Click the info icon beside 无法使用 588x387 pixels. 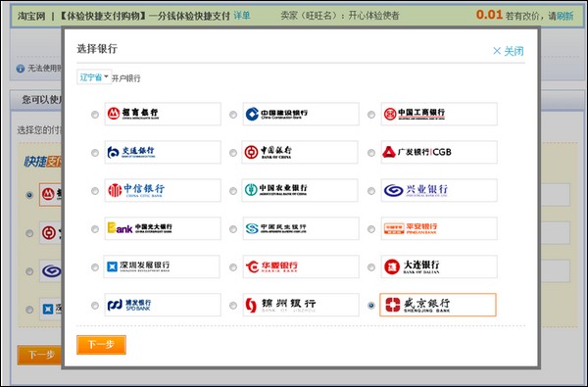coord(21,69)
